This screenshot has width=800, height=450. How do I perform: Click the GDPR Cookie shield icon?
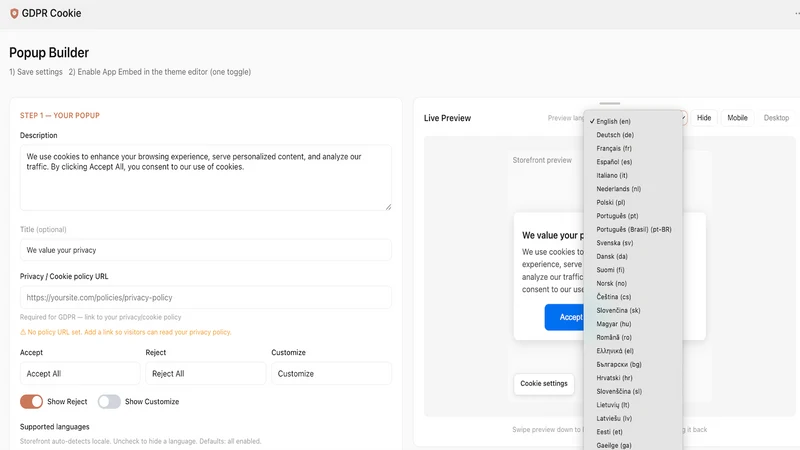tap(14, 13)
